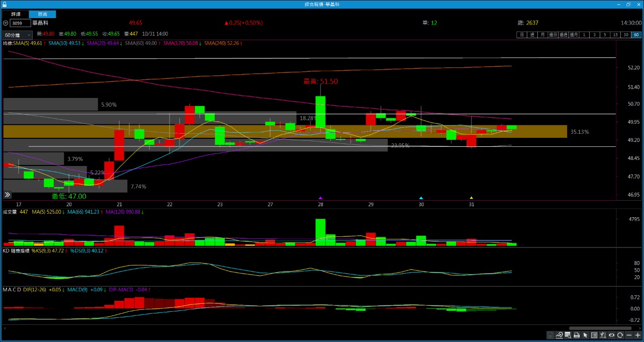This screenshot has width=644, height=342.
Task: Click the 還月 adjusted monthly button
Action: (x=574, y=35)
